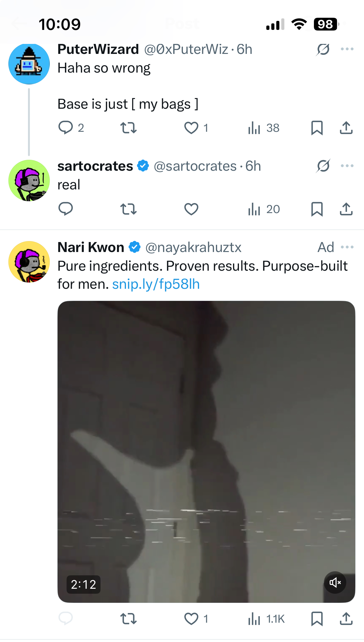Open the @sartocrates profile handle
364x642 pixels.
click(x=195, y=166)
